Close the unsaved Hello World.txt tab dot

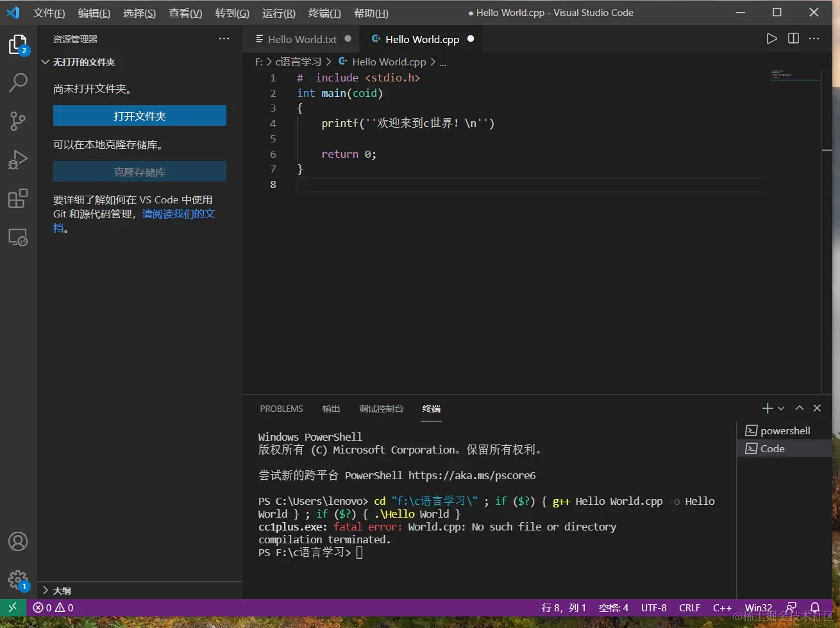pyautogui.click(x=348, y=38)
